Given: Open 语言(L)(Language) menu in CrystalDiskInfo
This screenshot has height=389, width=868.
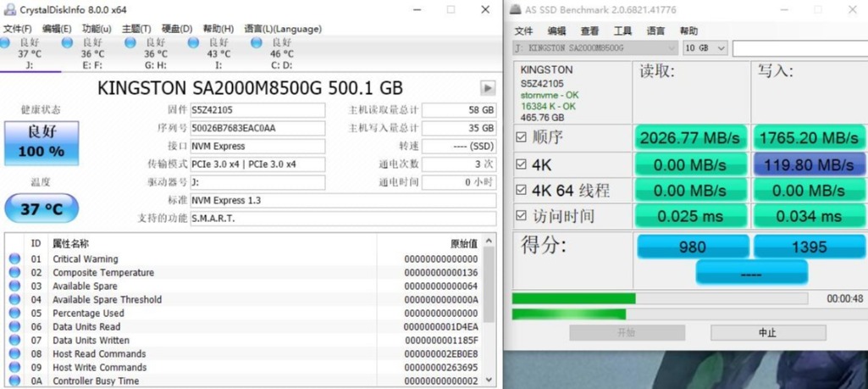Looking at the screenshot, I should pos(283,29).
